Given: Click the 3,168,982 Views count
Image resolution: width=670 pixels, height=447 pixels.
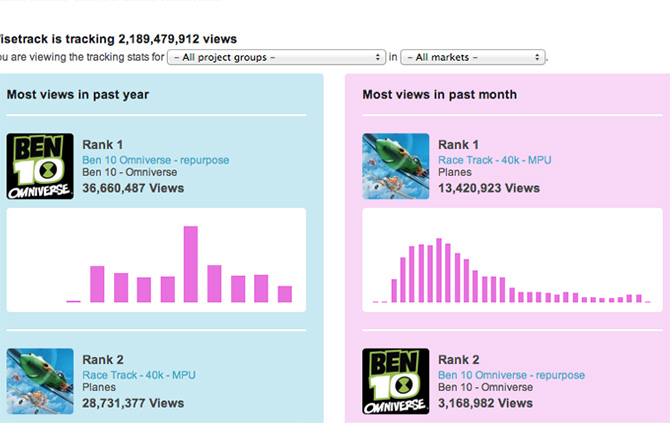Looking at the screenshot, I should coord(485,402).
